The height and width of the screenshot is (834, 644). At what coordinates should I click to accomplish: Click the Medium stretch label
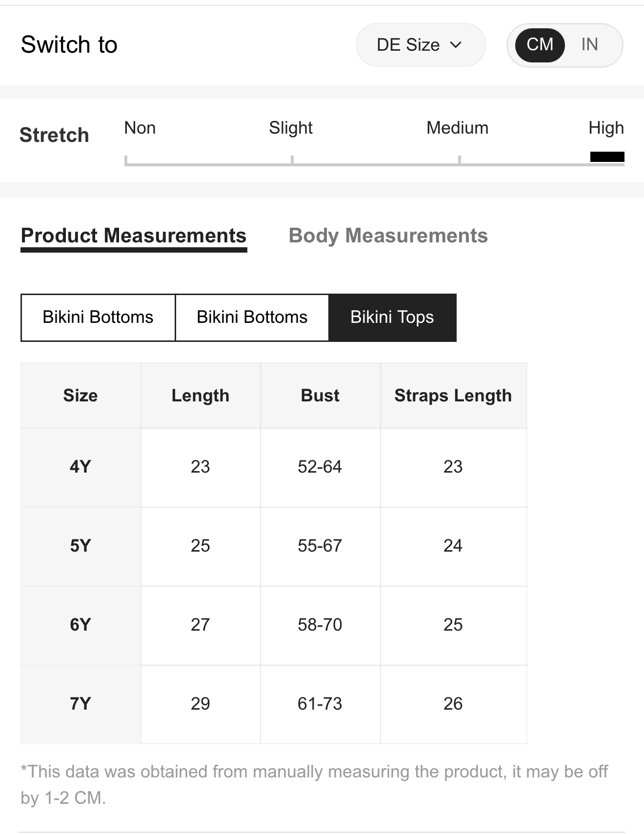point(457,128)
